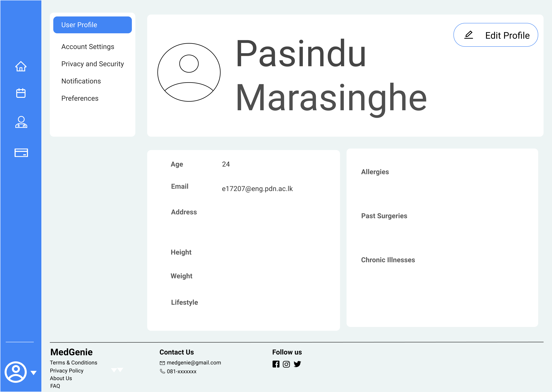
Task: Open the payment card icon
Action: click(x=21, y=153)
